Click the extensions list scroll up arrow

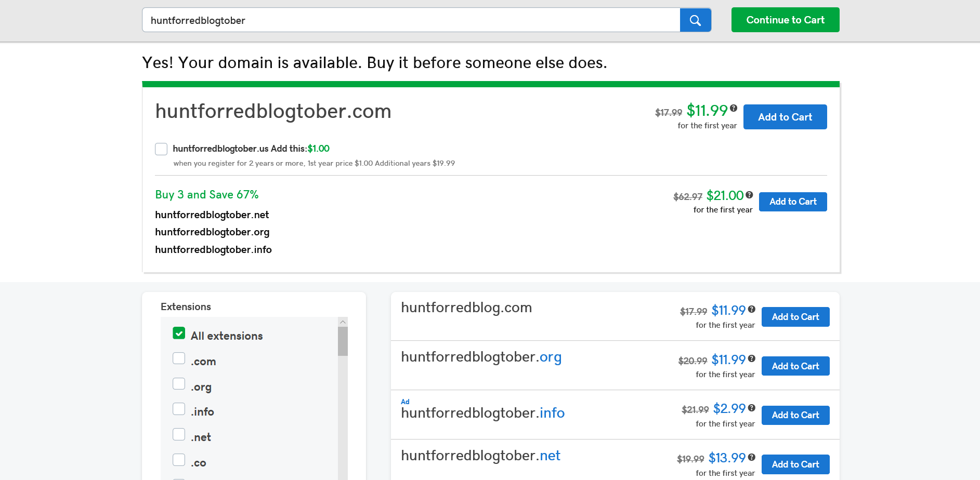click(x=343, y=322)
